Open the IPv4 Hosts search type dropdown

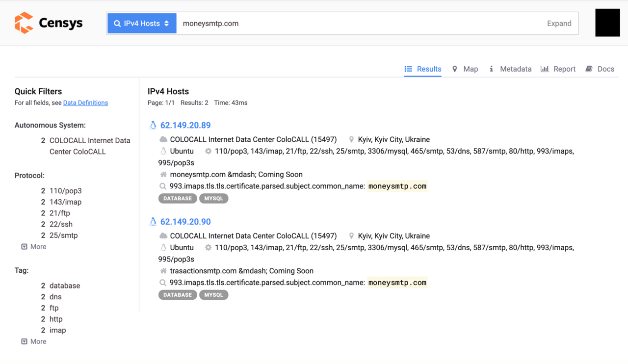[x=142, y=24]
